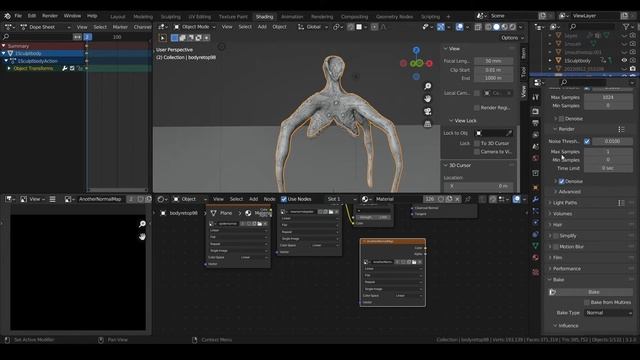Open the Modifier wrench properties tab icon
The image size is (640, 360).
536,199
